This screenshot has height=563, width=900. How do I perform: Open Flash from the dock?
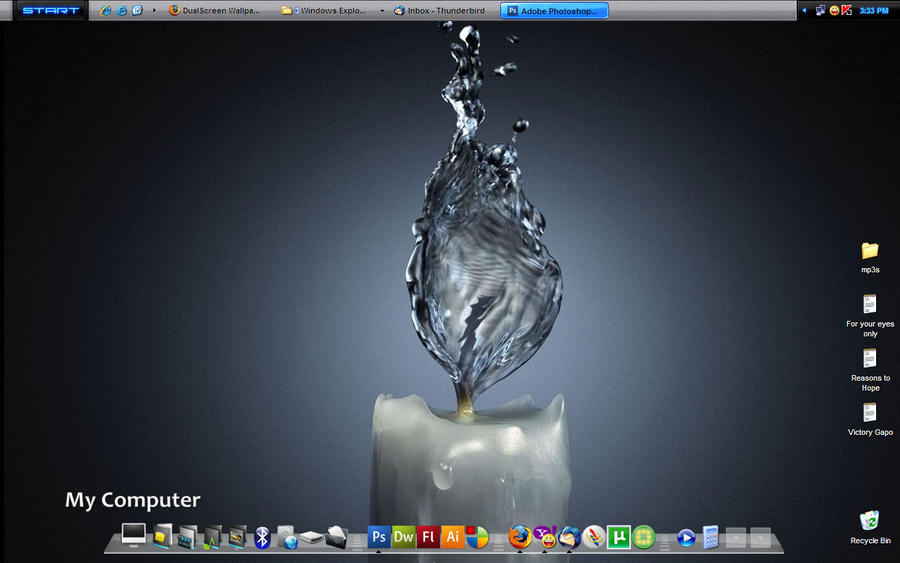click(428, 537)
